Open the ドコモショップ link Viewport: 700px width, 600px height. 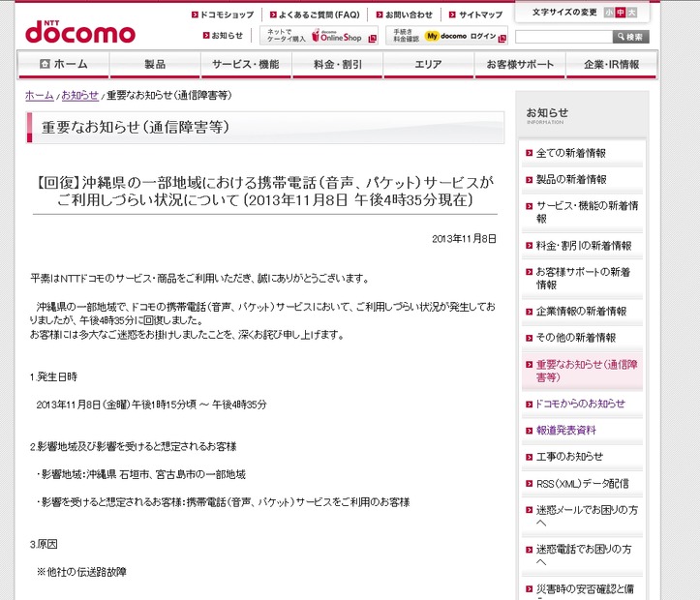(x=223, y=15)
